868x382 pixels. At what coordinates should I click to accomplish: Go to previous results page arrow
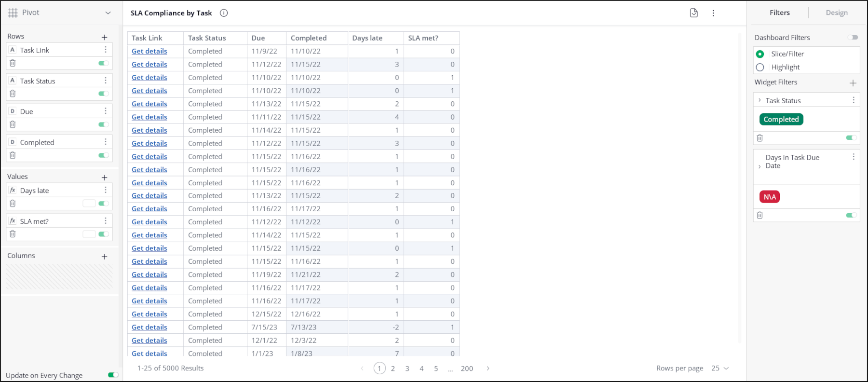362,368
